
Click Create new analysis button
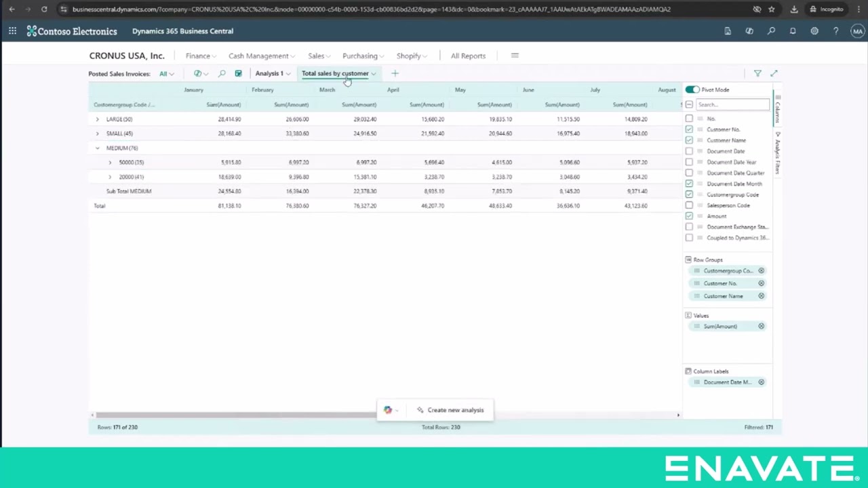pos(450,410)
